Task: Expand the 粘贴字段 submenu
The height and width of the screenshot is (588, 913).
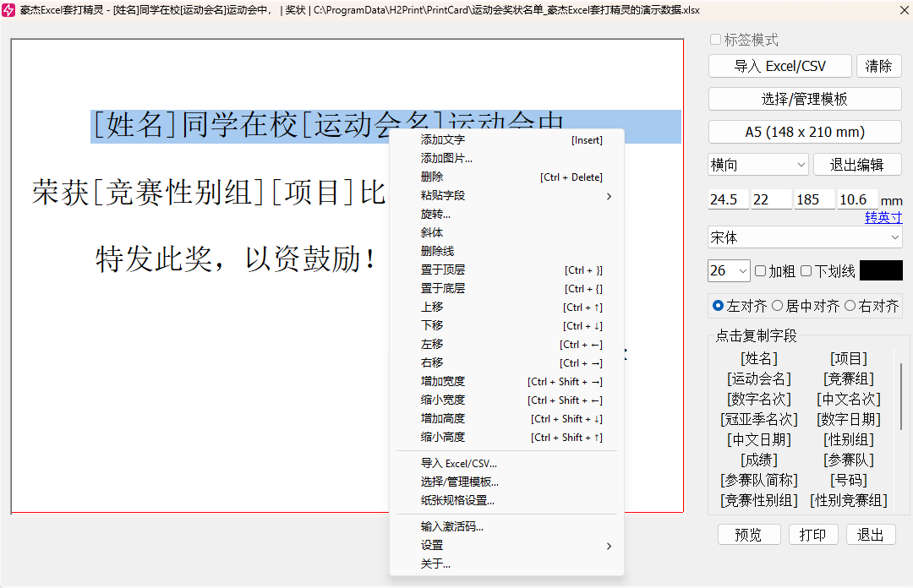Action: point(506,196)
